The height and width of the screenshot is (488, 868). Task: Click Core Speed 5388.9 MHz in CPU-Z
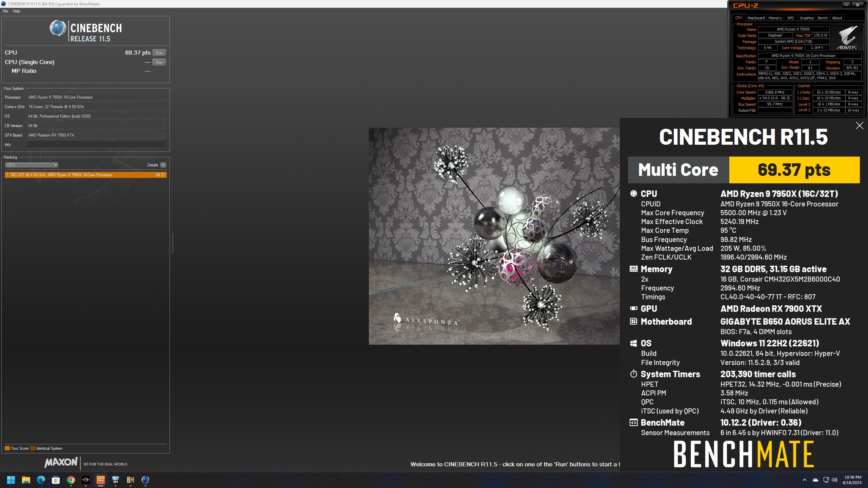tap(775, 92)
